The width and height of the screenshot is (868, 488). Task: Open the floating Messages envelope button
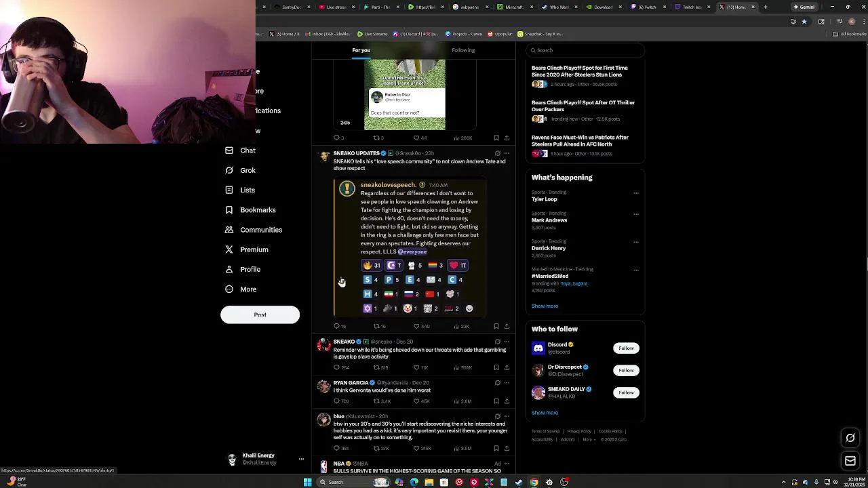tap(850, 461)
